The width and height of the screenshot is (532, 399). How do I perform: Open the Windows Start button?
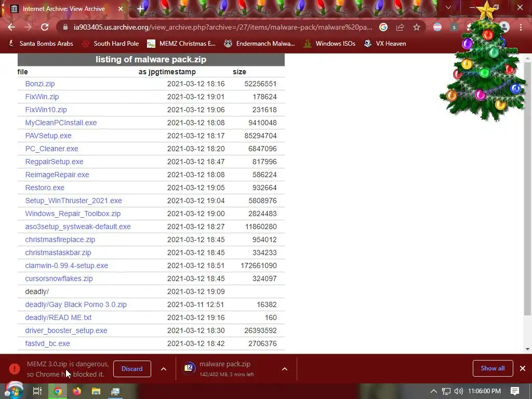point(14,391)
